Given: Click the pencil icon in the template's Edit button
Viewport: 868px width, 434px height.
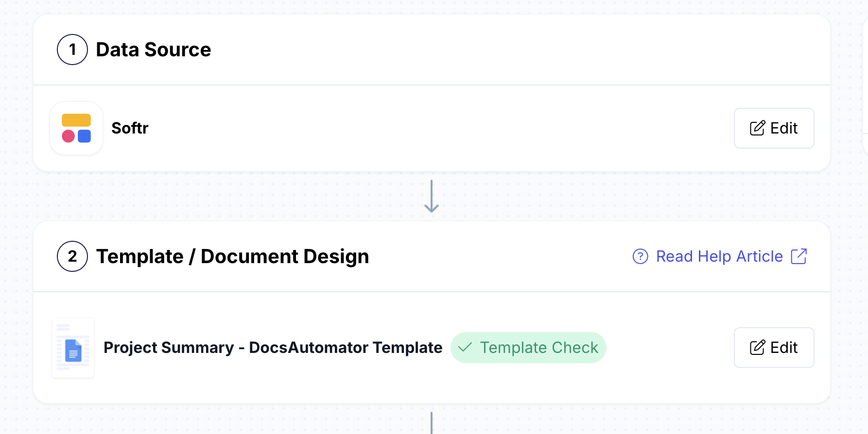Looking at the screenshot, I should point(757,348).
